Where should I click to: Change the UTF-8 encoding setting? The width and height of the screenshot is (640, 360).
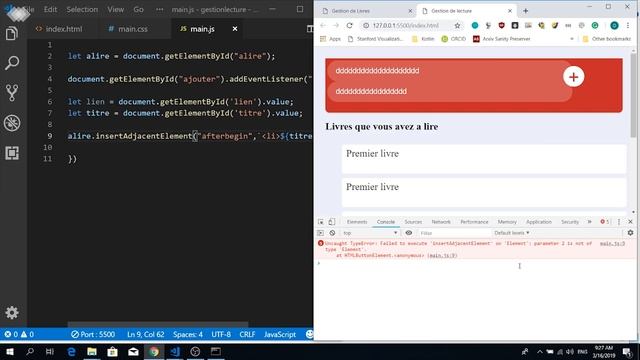click(221, 335)
